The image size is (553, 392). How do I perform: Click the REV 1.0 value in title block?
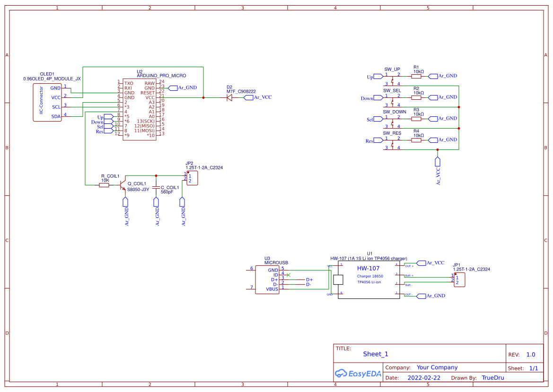click(530, 354)
